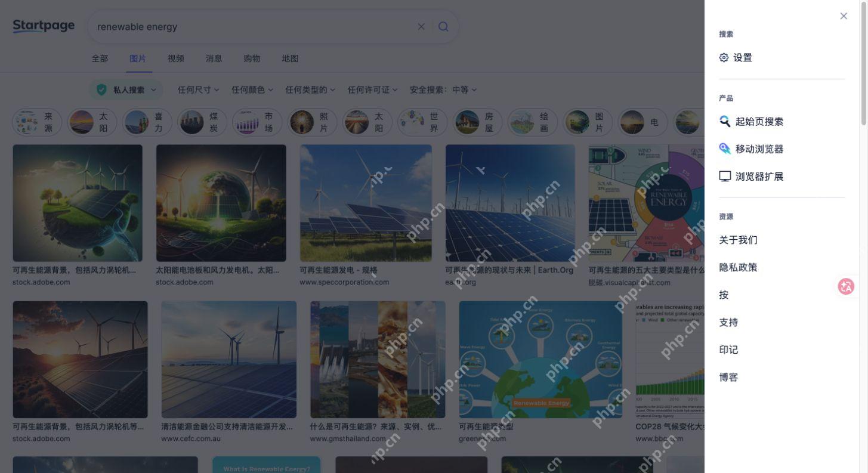Viewport: 868px width, 473px height.
Task: Click the side panel vertical scrollbar
Action: coord(864,64)
